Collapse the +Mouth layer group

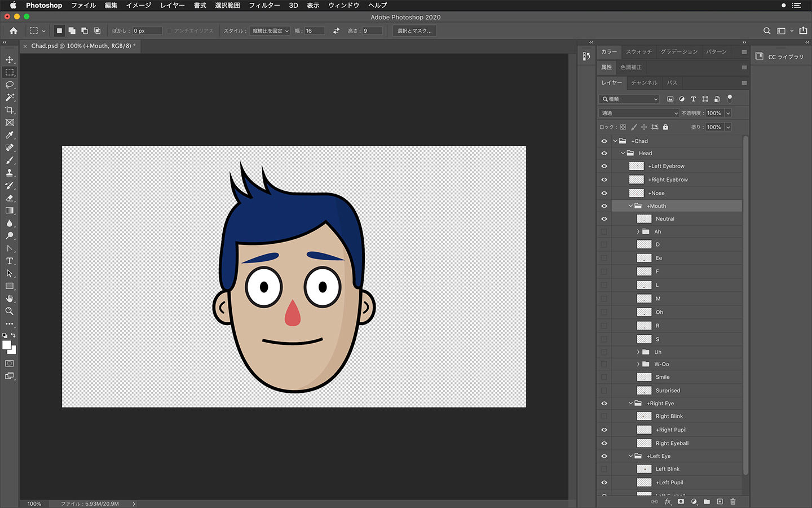tap(630, 206)
